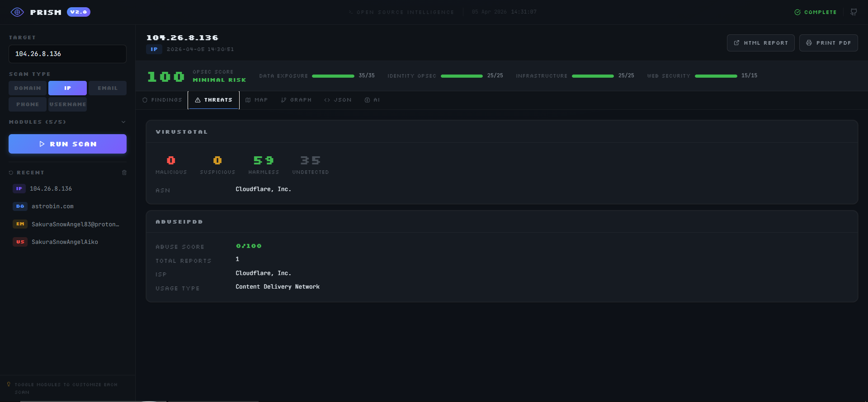Click the Identity OPSEC score 25/25

(x=495, y=75)
